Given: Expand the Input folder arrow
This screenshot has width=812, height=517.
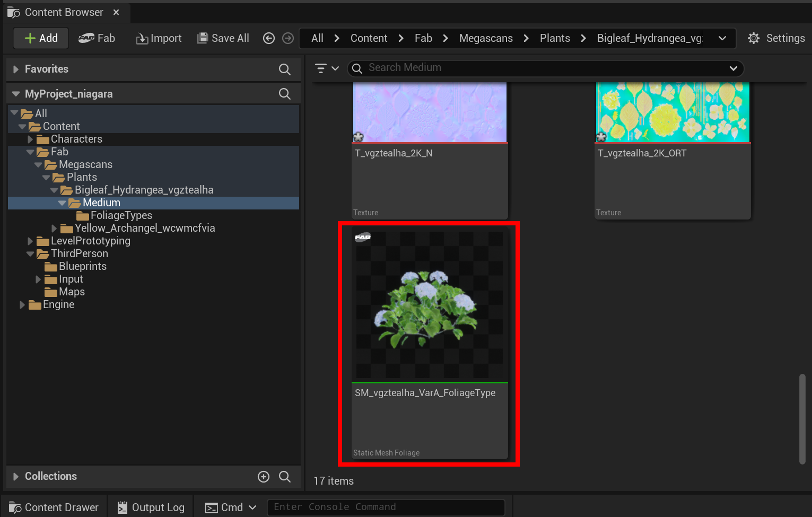Looking at the screenshot, I should [x=38, y=279].
